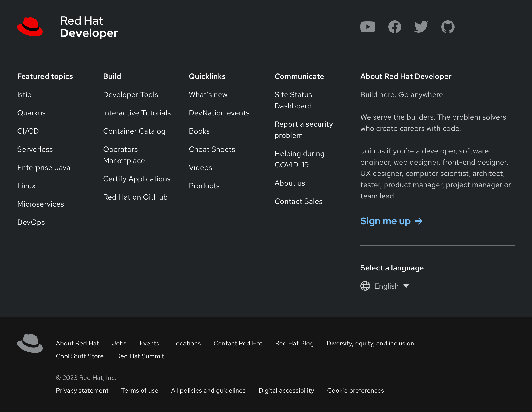Click the arrow icon next to Sign me up
Image resolution: width=532 pixels, height=412 pixels.
(419, 221)
